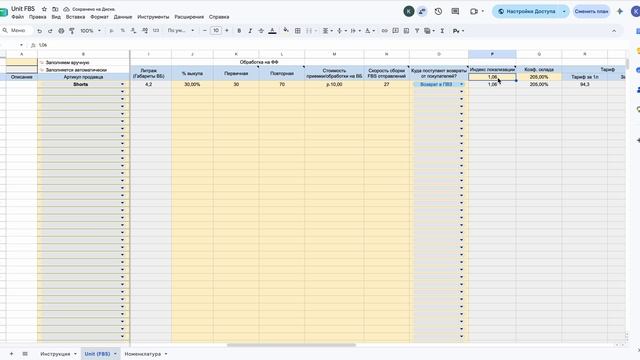Open the Файл menu
The height and width of the screenshot is (360, 640).
pyautogui.click(x=18, y=17)
